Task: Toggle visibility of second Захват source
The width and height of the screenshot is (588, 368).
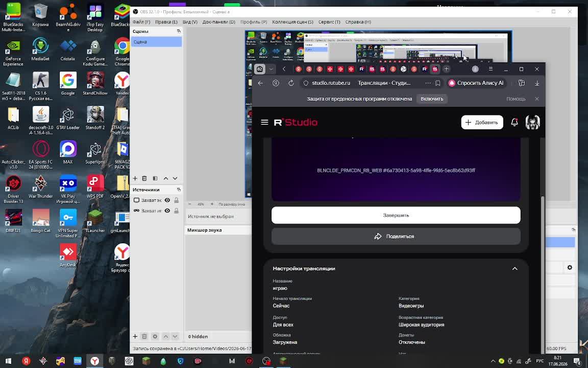Action: click(167, 211)
